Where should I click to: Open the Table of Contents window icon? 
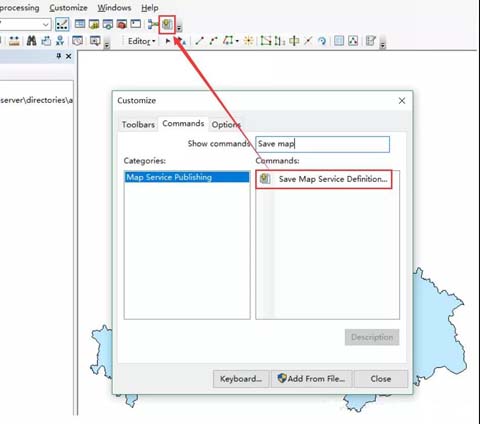[80, 24]
